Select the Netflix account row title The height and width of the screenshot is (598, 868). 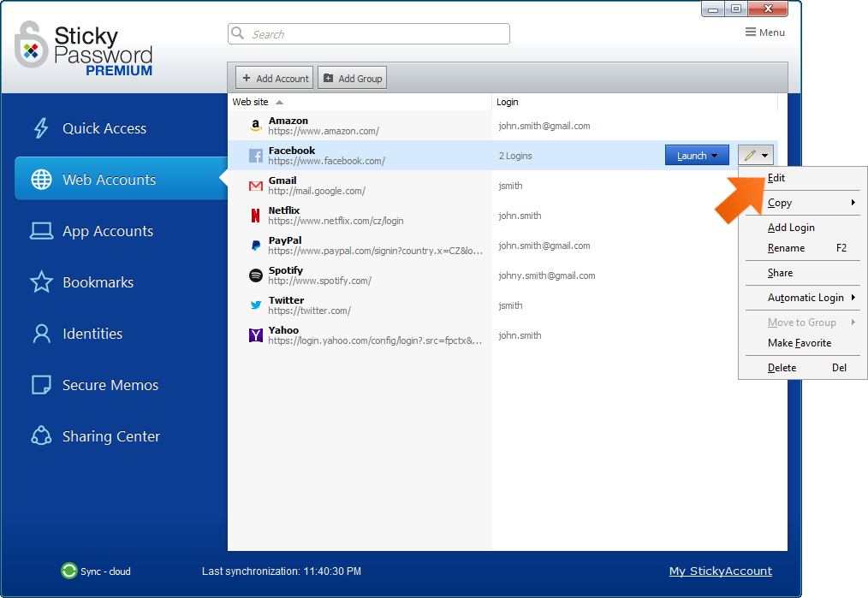pos(284,210)
